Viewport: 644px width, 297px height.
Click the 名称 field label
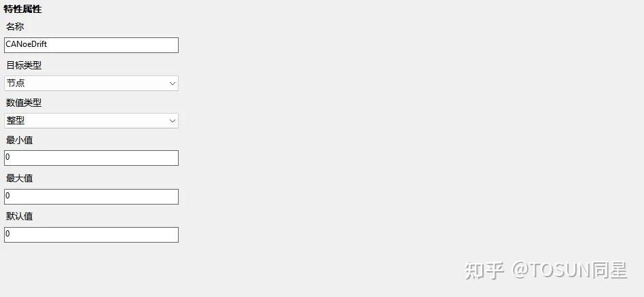tap(15, 27)
